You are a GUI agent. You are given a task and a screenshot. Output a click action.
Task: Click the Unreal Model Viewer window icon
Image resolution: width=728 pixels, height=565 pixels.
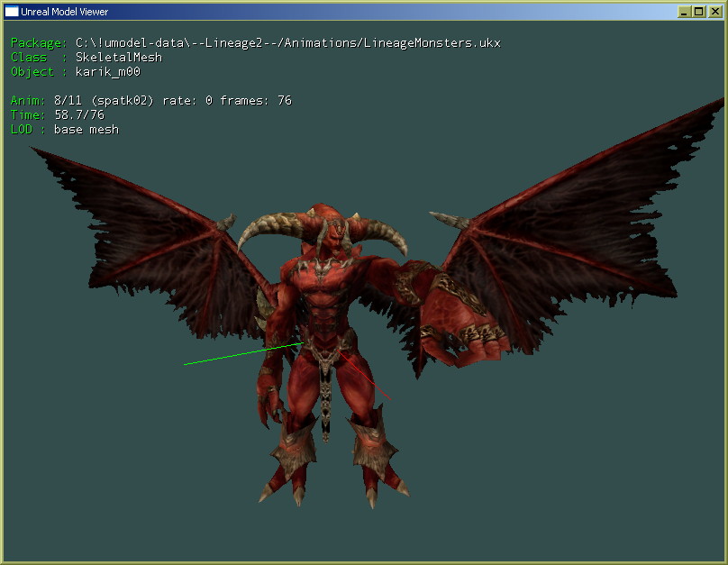11,11
